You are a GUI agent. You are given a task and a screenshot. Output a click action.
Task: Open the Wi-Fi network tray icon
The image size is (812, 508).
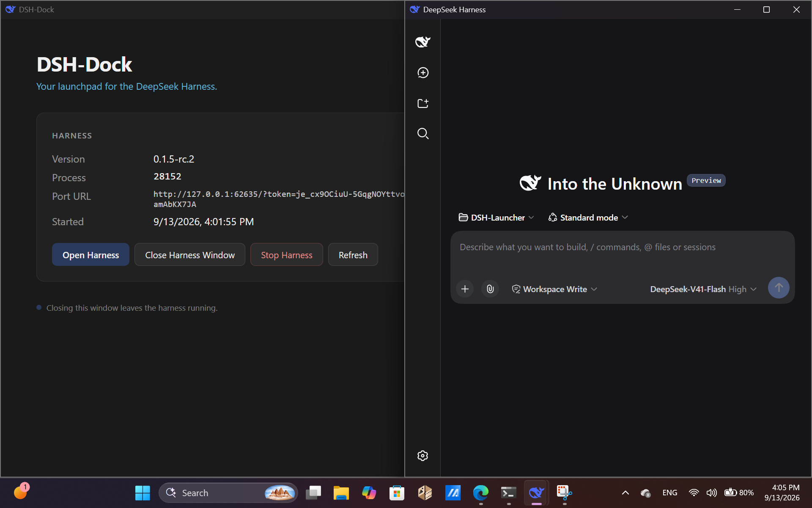(x=694, y=493)
